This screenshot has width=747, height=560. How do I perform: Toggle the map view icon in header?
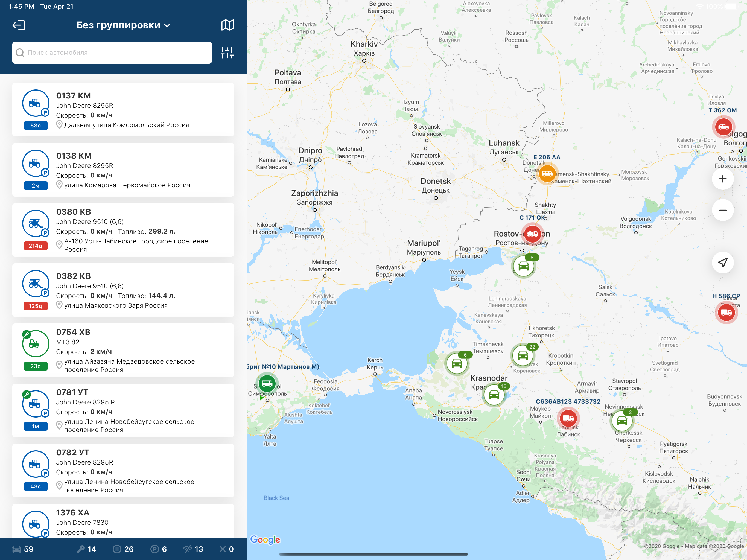(227, 25)
